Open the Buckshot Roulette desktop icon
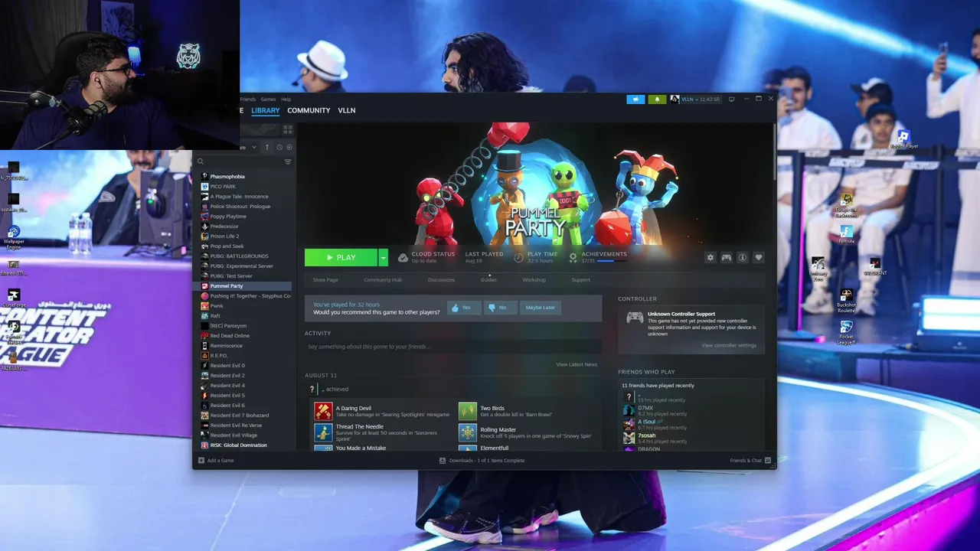This screenshot has height=551, width=980. point(846,302)
